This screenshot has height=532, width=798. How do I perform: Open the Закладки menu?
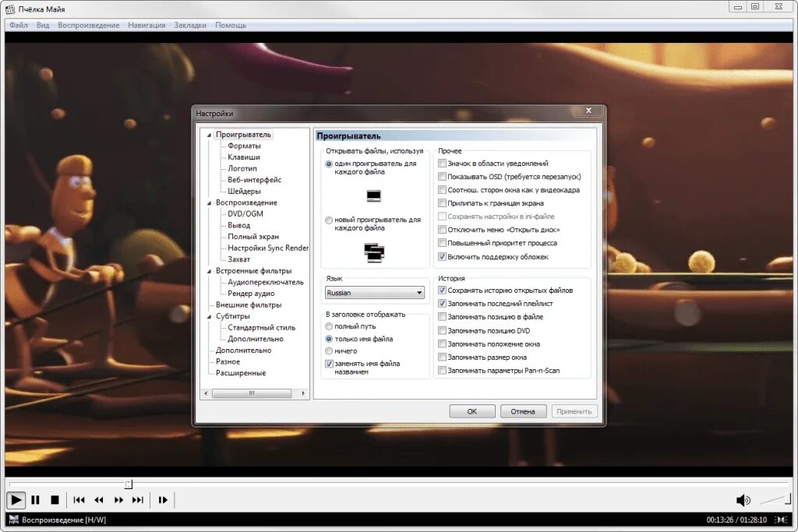[190, 25]
